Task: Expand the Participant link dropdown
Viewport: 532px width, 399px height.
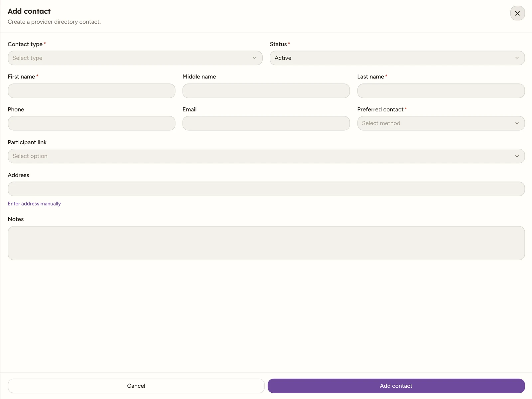Action: coord(266,156)
